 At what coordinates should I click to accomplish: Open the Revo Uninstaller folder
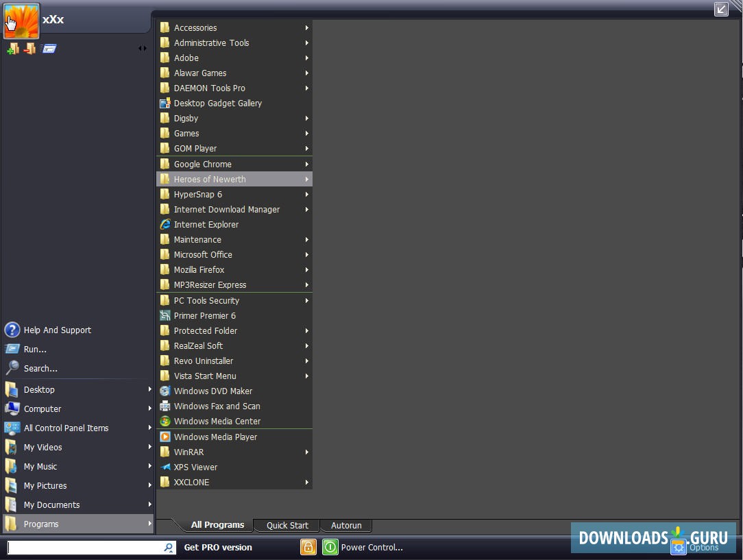[x=234, y=361]
